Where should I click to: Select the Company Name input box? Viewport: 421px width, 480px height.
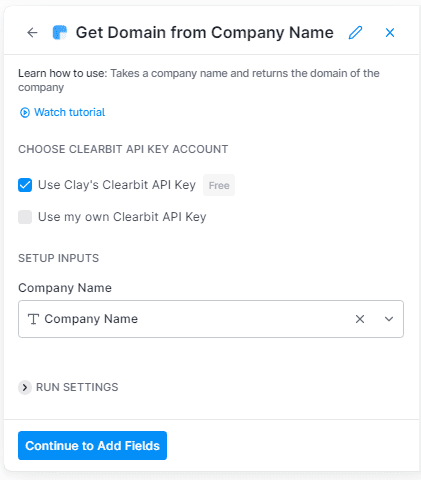(x=211, y=319)
